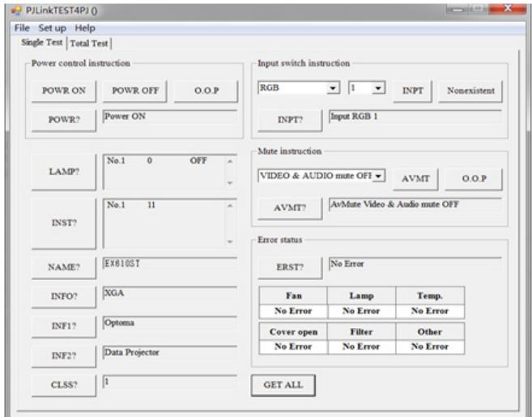This screenshot has width=532, height=417.
Task: Open the RGB input type dropdown
Action: [299, 88]
